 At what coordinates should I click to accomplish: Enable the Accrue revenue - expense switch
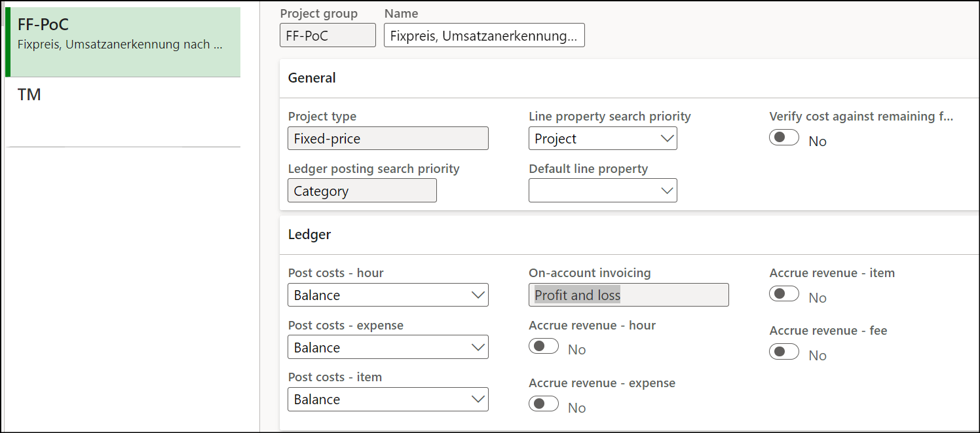coord(544,402)
